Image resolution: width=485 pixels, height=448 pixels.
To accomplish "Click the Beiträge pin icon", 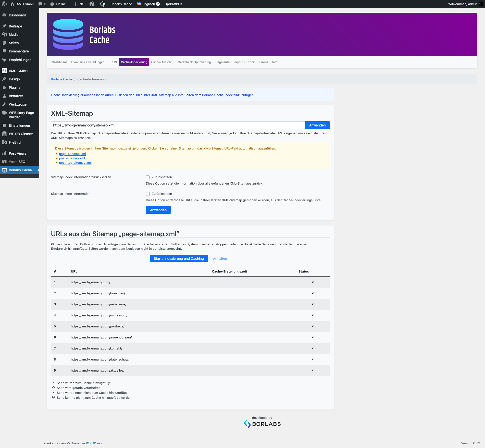I will pyautogui.click(x=4, y=26).
